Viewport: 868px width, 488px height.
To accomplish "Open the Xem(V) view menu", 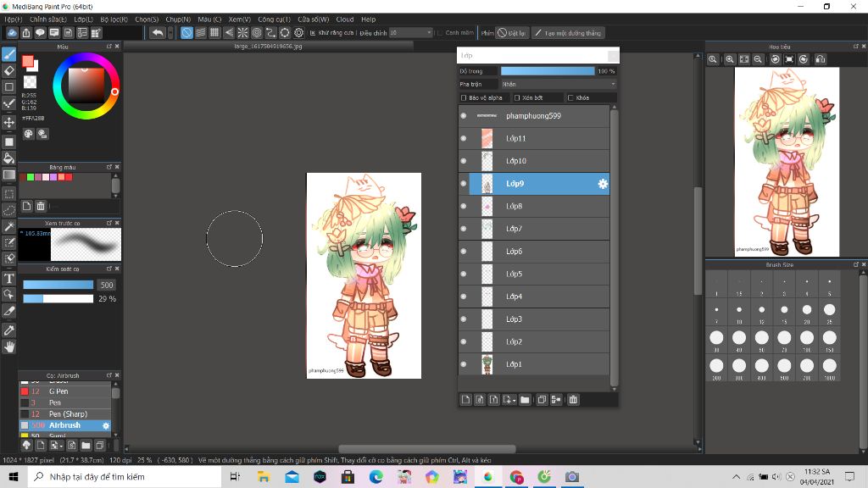I will tap(239, 19).
